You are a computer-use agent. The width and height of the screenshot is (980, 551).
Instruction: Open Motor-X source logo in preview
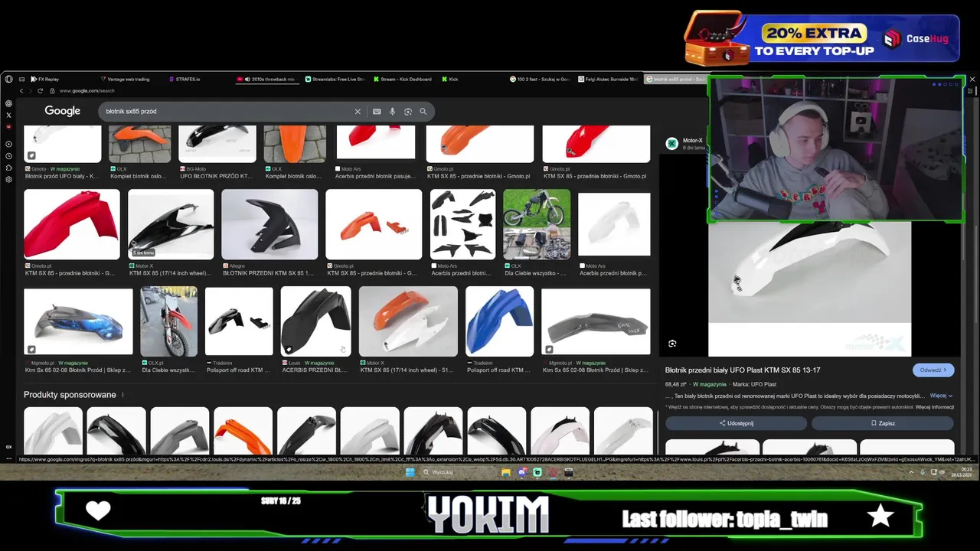click(672, 143)
